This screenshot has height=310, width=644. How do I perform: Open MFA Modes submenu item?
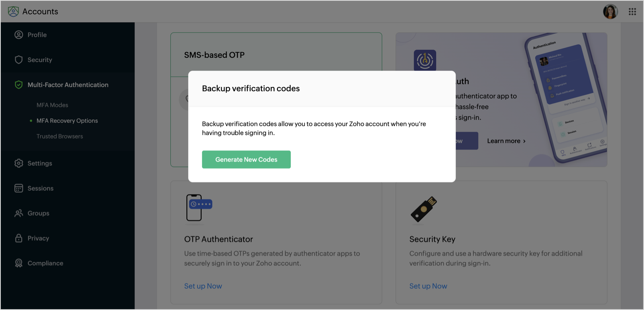pos(52,105)
